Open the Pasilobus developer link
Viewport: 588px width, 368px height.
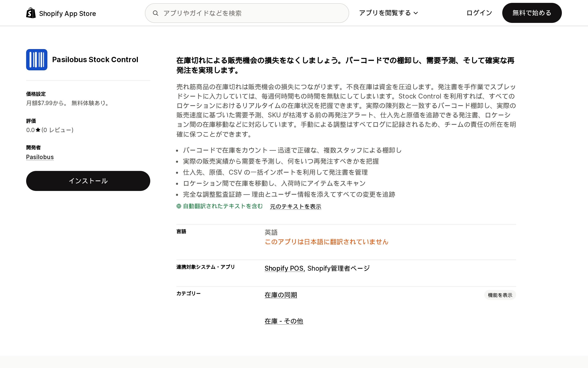(x=40, y=157)
